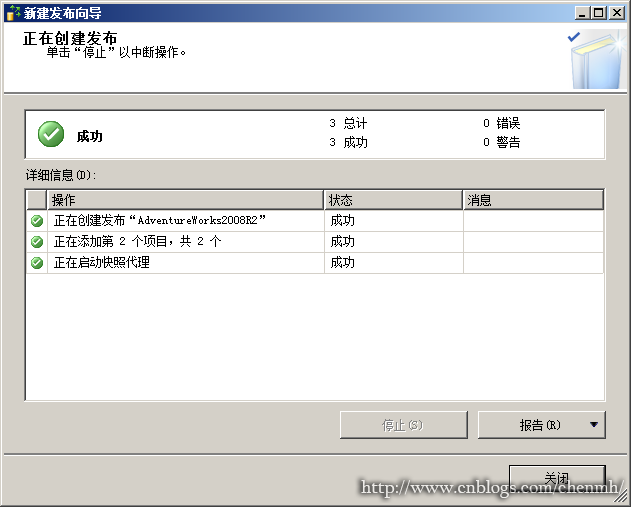The width and height of the screenshot is (631, 507).
Task: Click the 操作 column header
Action: coord(185,200)
